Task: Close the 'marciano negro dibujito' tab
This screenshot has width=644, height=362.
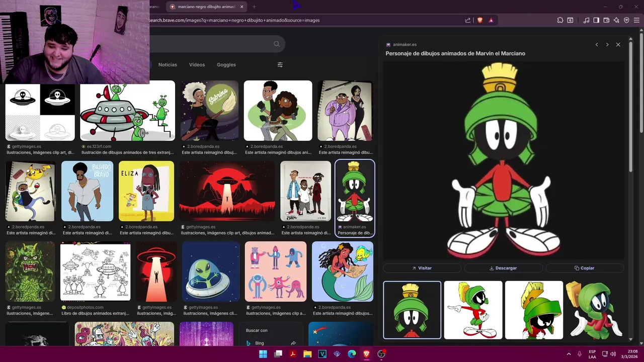Action: (242, 7)
